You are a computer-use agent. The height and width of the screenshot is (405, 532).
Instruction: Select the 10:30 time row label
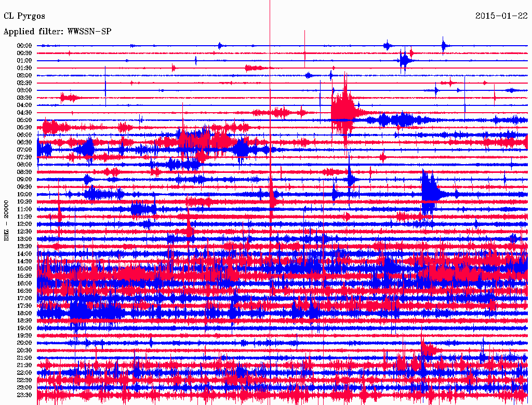click(x=24, y=202)
